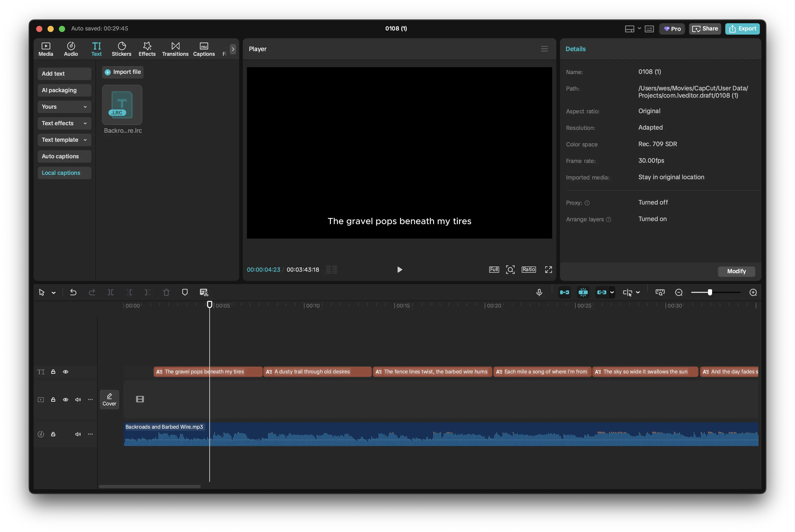Click the Export button

click(x=742, y=28)
